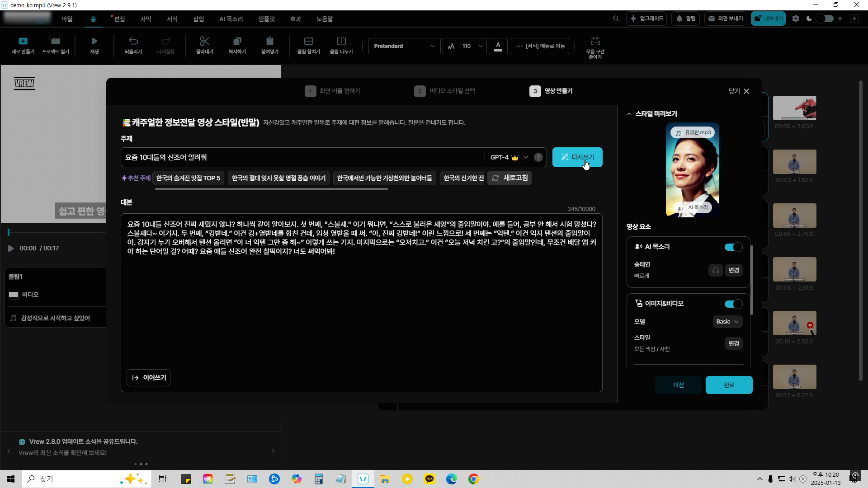Click the 완료 button

coord(729,385)
